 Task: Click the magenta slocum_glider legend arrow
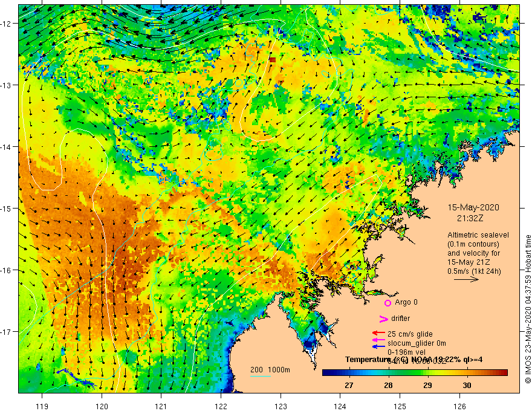point(378,340)
